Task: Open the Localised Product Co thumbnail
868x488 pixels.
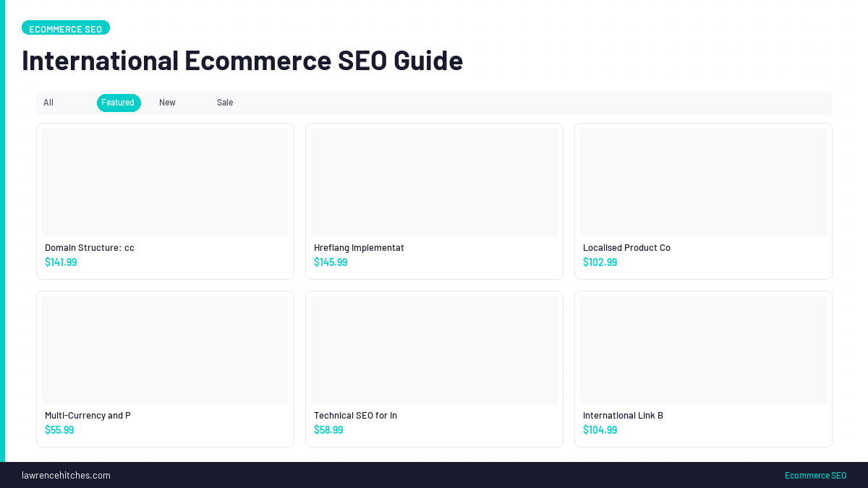Action: tap(703, 182)
